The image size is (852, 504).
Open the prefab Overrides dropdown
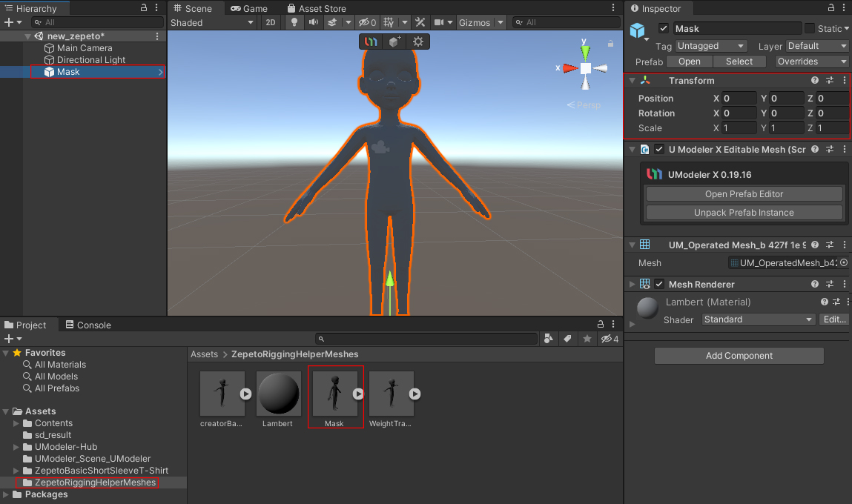click(x=812, y=62)
